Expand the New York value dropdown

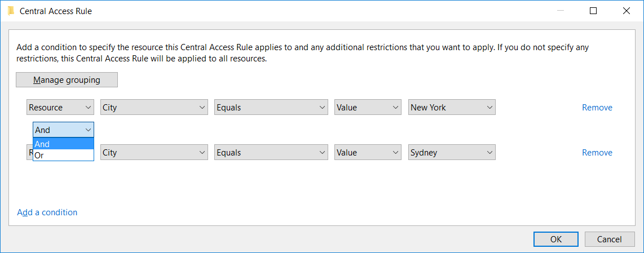(x=452, y=107)
